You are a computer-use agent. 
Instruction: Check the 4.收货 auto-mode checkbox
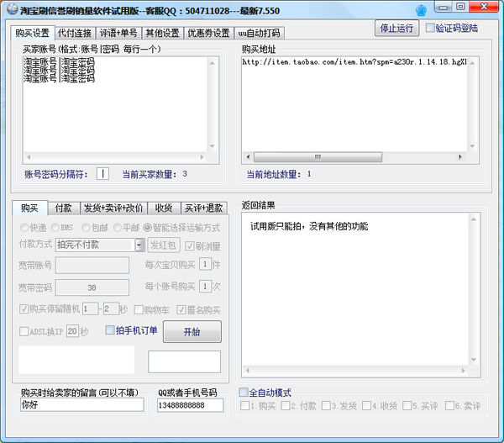[366, 406]
